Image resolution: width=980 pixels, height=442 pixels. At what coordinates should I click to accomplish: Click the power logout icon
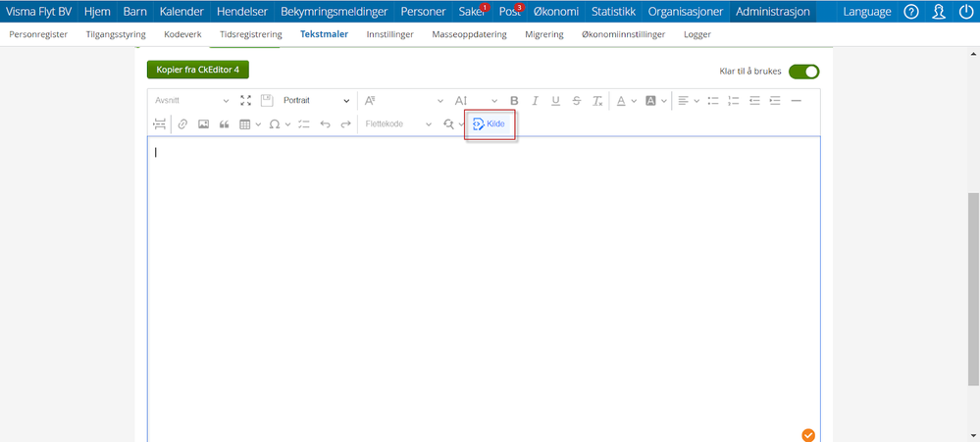pyautogui.click(x=965, y=11)
